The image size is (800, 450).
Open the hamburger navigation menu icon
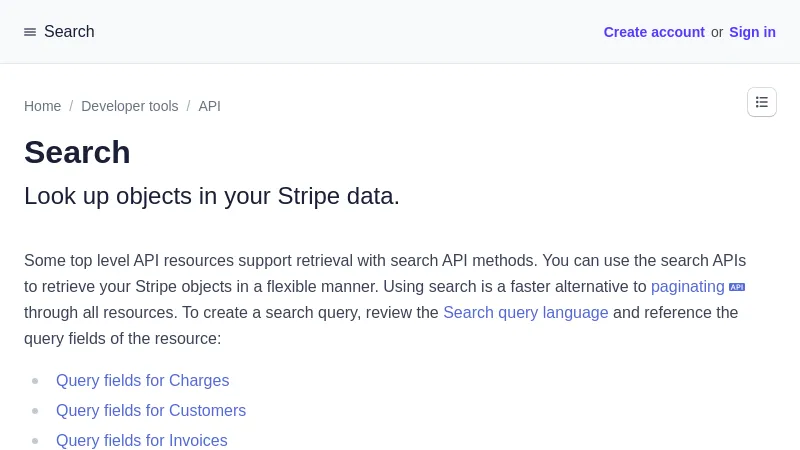pyautogui.click(x=30, y=32)
